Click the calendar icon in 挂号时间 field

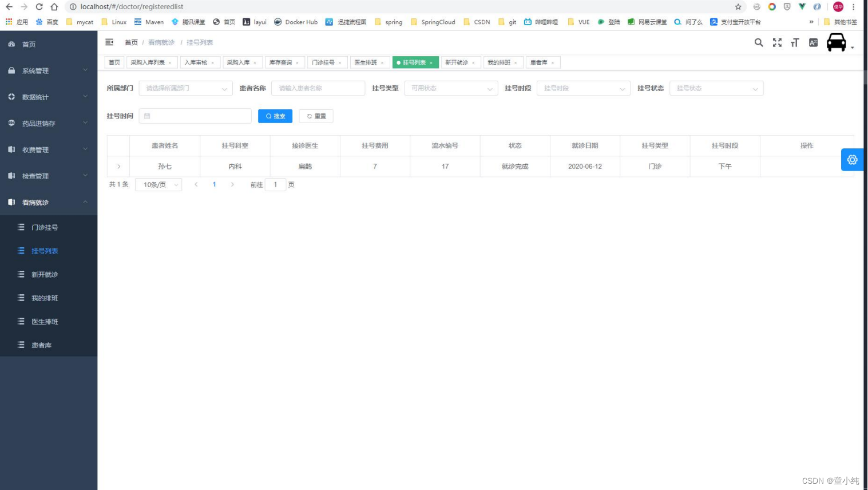[x=147, y=116]
